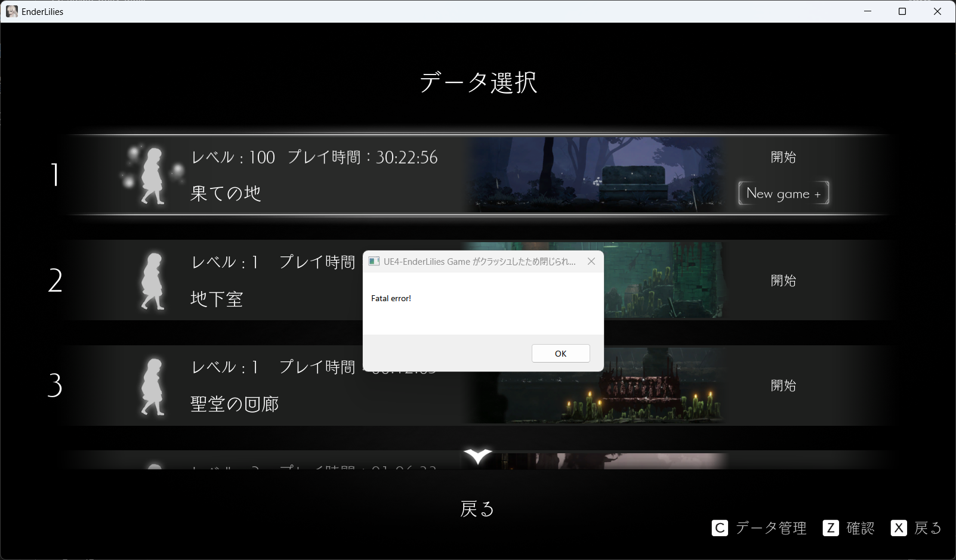Click the crash dialog title bar app icon

(x=374, y=261)
